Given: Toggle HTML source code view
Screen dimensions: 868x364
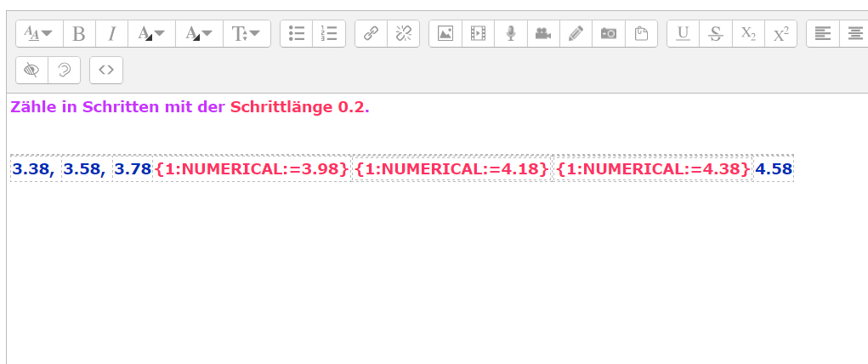Looking at the screenshot, I should tap(106, 70).
